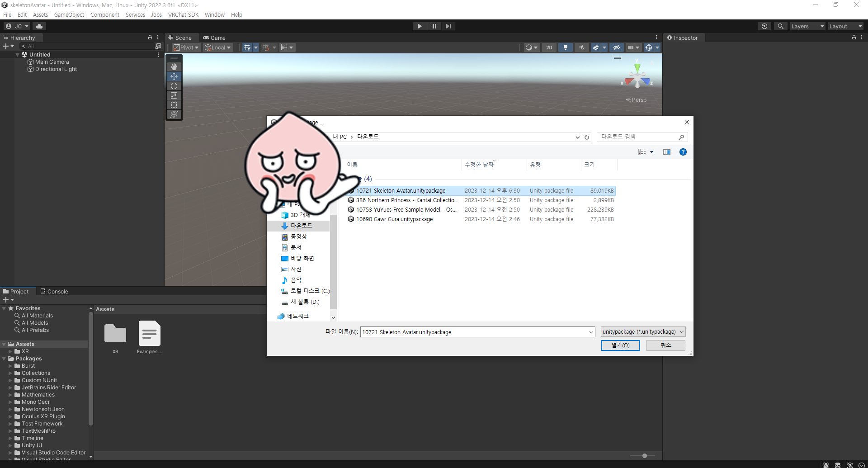Select the Transform tool

[174, 114]
